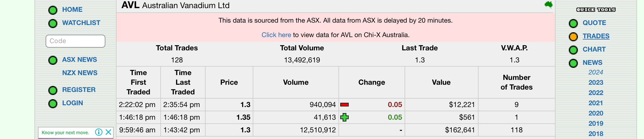Open the NEWS quick tool
Image resolution: width=644 pixels, height=139 pixels.
pos(592,63)
